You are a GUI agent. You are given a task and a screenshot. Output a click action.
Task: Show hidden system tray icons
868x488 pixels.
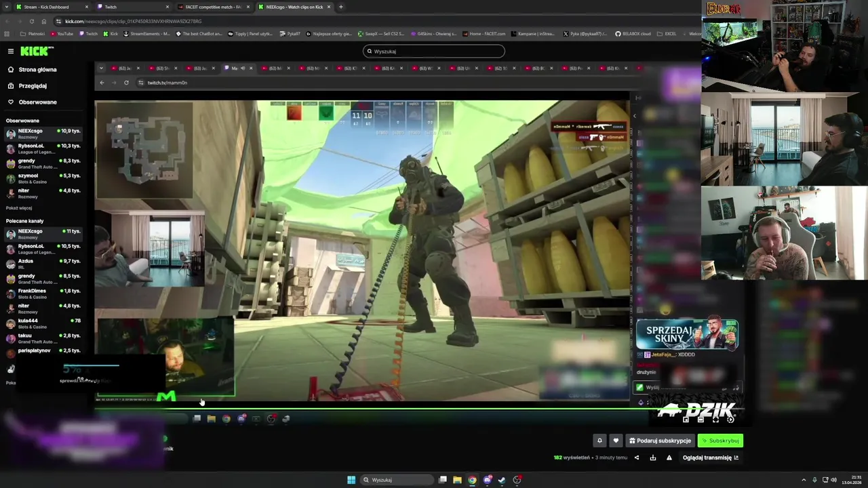(804, 480)
